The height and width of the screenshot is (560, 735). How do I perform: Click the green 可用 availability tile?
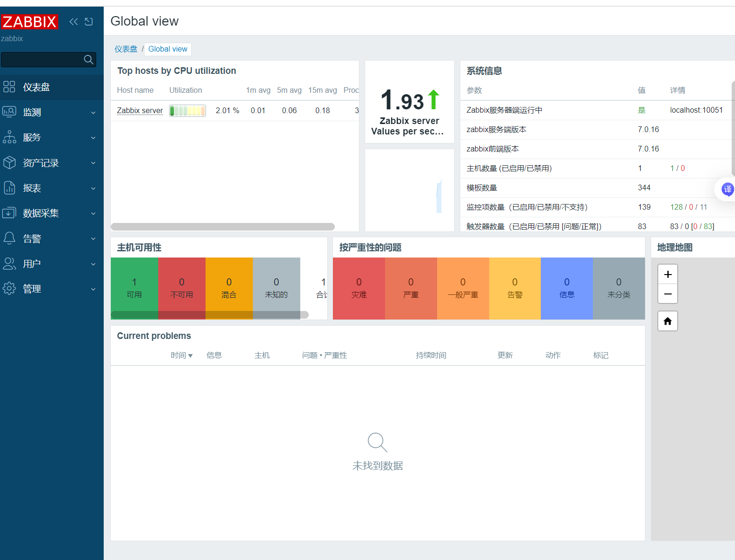[x=134, y=288]
